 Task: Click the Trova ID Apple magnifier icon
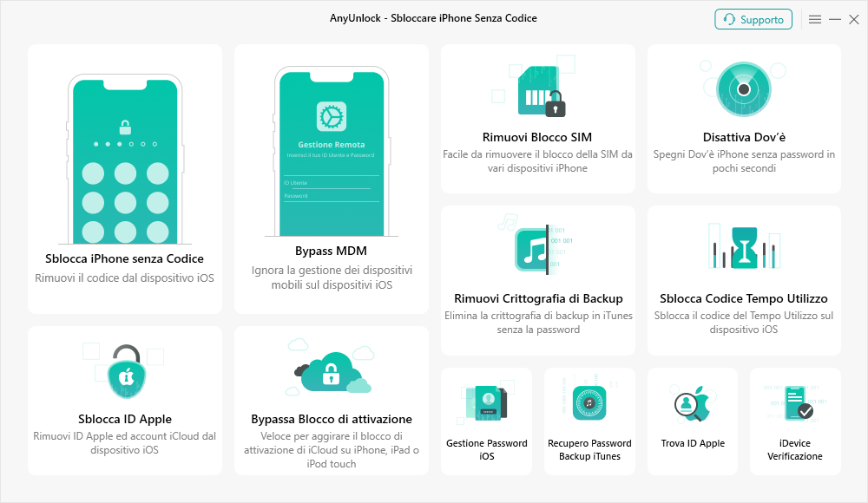pos(693,404)
